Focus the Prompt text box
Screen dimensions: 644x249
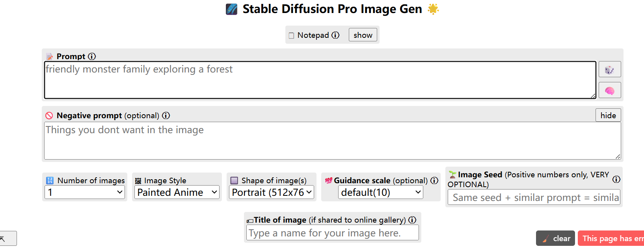[x=320, y=80]
